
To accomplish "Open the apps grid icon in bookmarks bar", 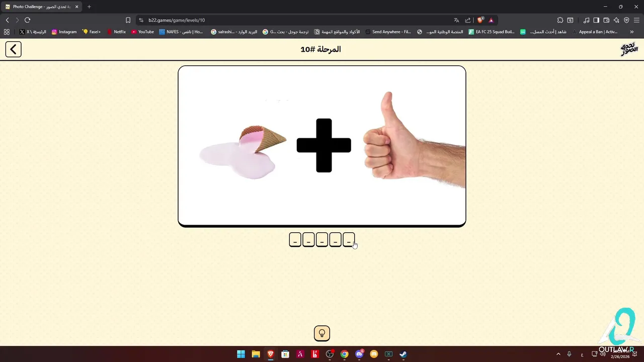I will tap(7, 32).
